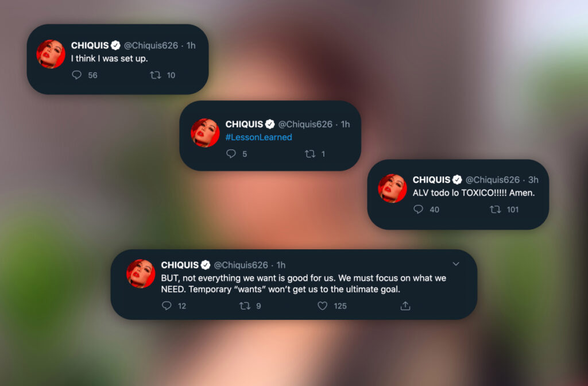Viewport: 588px width, 386px height.
Task: Click the 1h timestamp on the #LessonLearned tweet
Action: point(345,124)
